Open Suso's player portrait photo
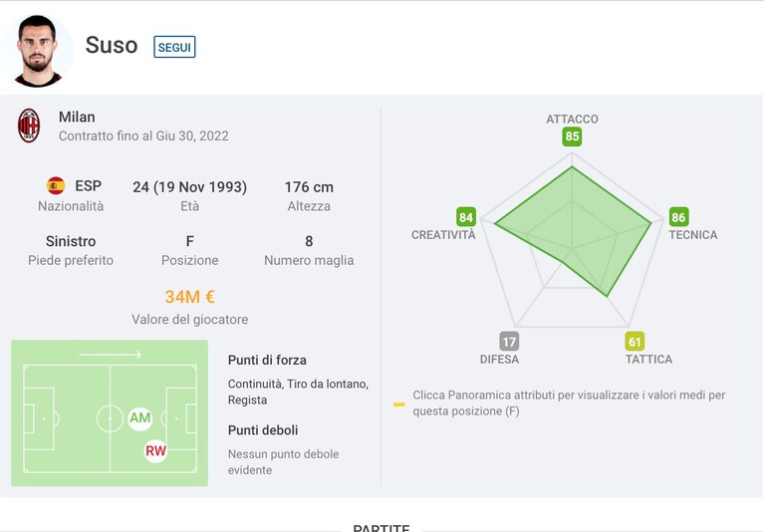Image resolution: width=764 pixels, height=532 pixels. (38, 51)
